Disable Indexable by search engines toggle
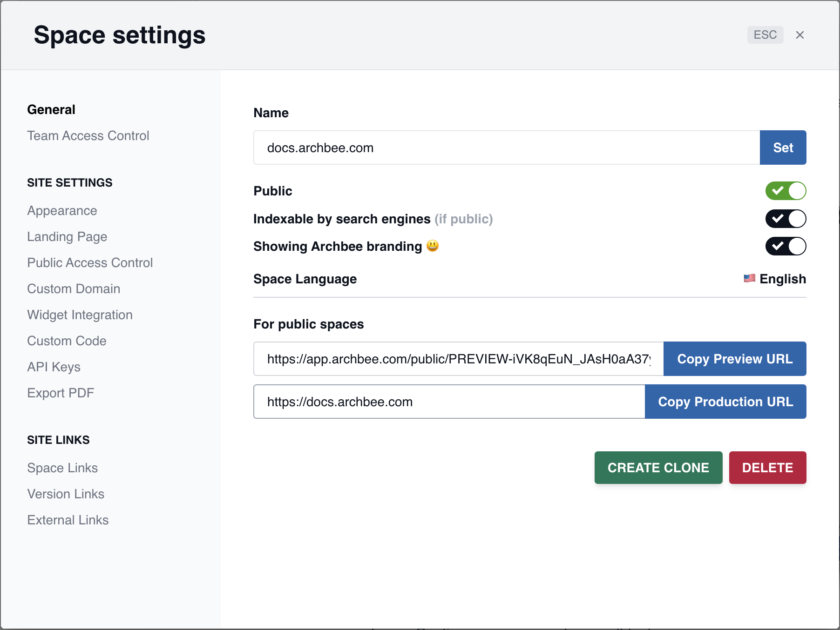The width and height of the screenshot is (840, 630). [x=786, y=219]
